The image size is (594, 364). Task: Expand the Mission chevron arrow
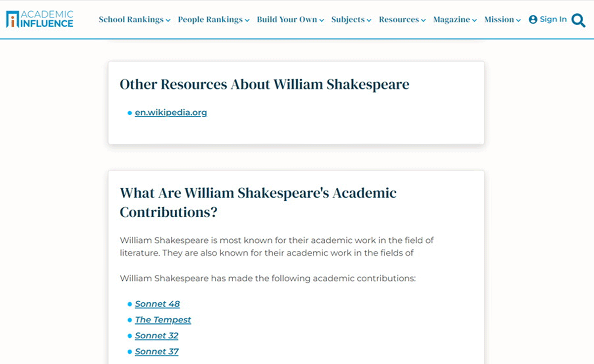tap(518, 20)
